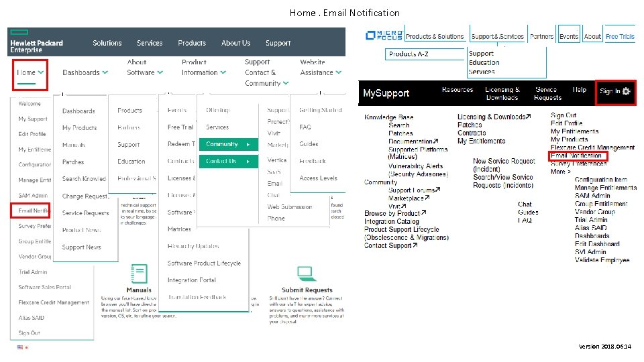644x362 pixels.
Task: Click Integration Catalog link
Action: [391, 221]
